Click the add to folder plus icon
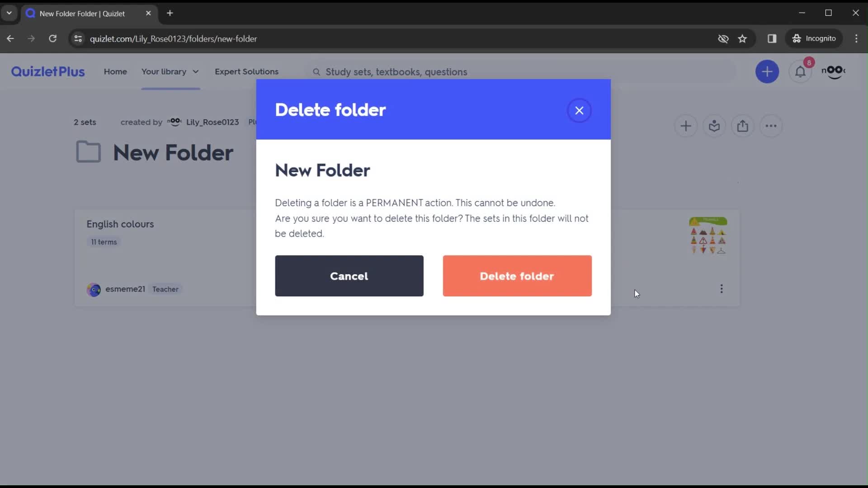The width and height of the screenshot is (868, 488). coord(685,126)
